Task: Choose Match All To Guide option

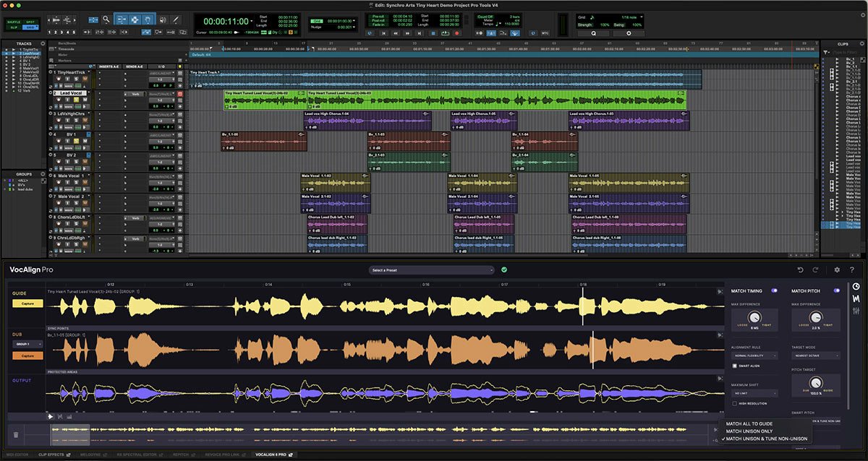Action: click(749, 423)
